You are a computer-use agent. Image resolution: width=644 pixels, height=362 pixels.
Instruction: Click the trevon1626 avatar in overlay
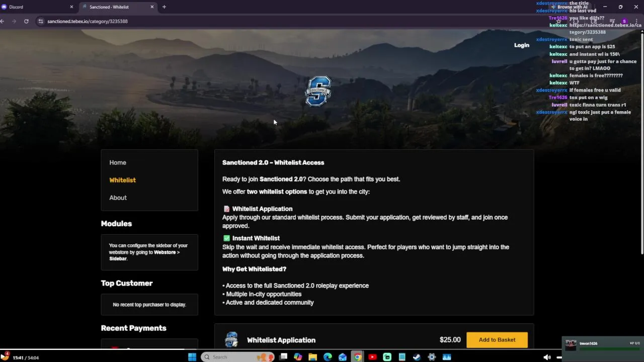[571, 344]
